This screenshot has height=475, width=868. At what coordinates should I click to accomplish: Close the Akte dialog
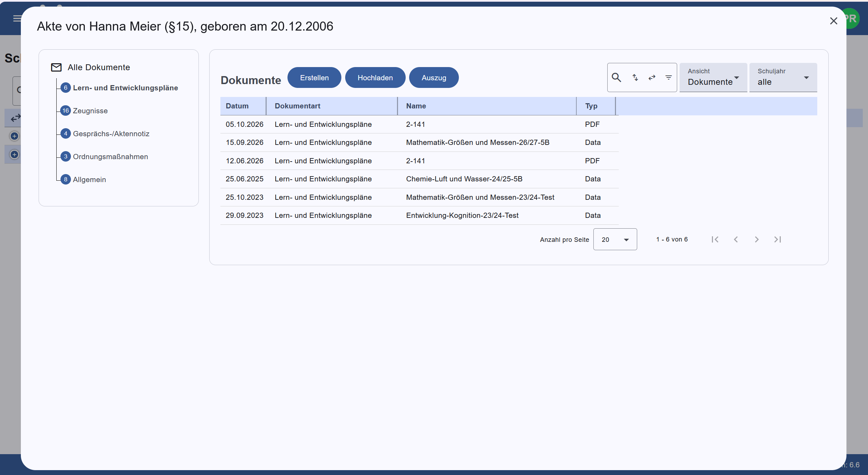(834, 21)
